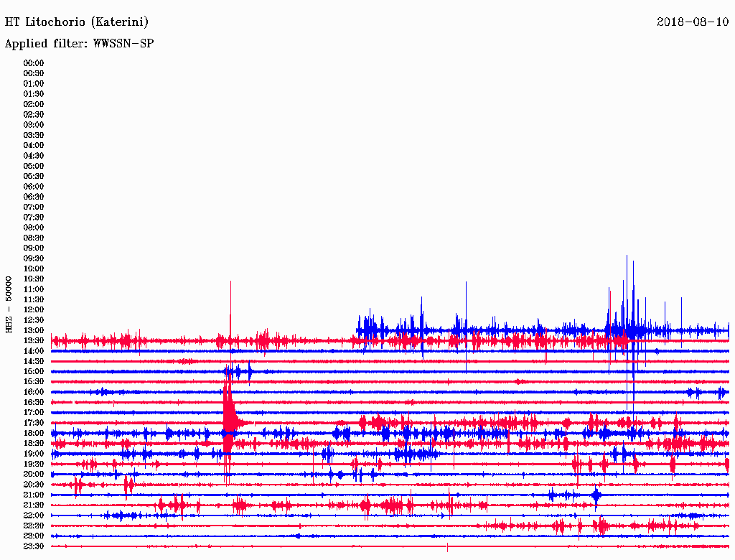Viewport: 735px width, 560px height.
Task: Select the 03:00 time label
Action: pos(34,125)
